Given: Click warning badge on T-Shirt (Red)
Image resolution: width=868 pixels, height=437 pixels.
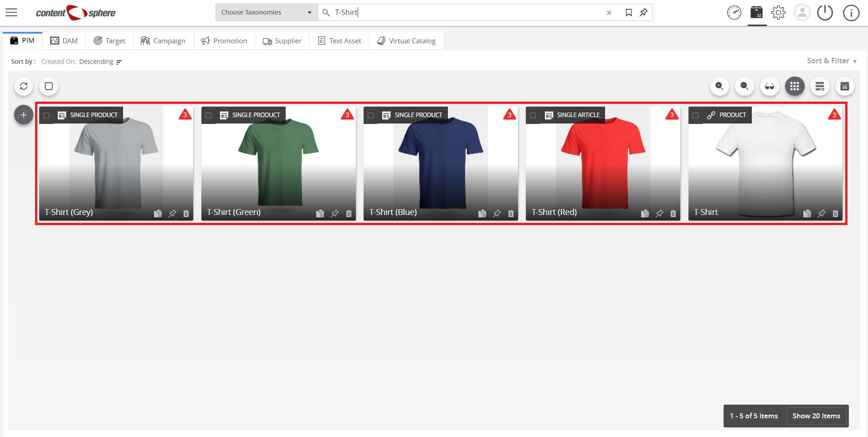Looking at the screenshot, I should tap(672, 114).
